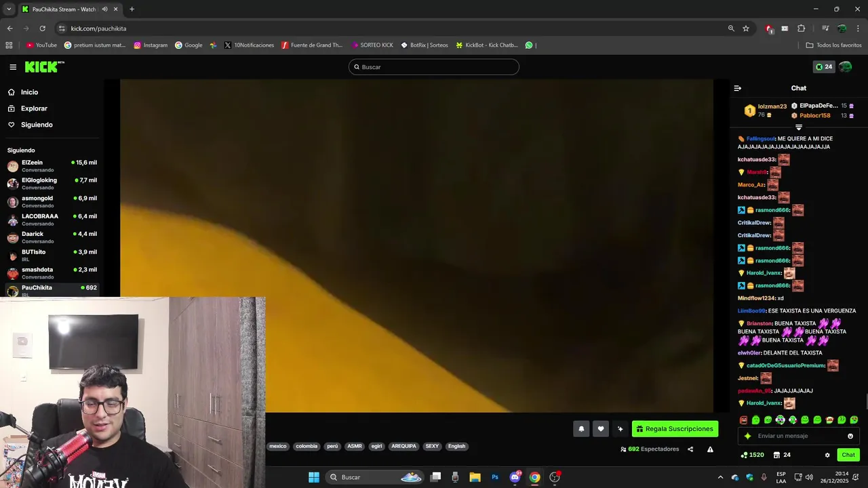
Task: Open the YouTube bookmark
Action: [x=41, y=45]
